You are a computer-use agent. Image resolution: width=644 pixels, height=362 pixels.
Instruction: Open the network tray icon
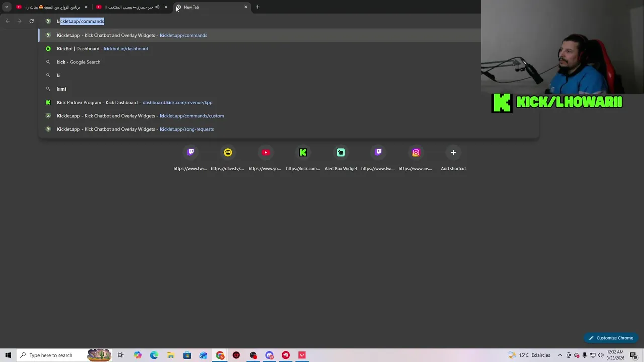pos(592,355)
